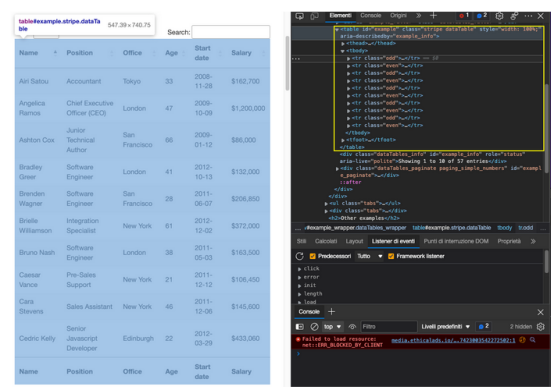Toggle the device emulation icon

[314, 16]
